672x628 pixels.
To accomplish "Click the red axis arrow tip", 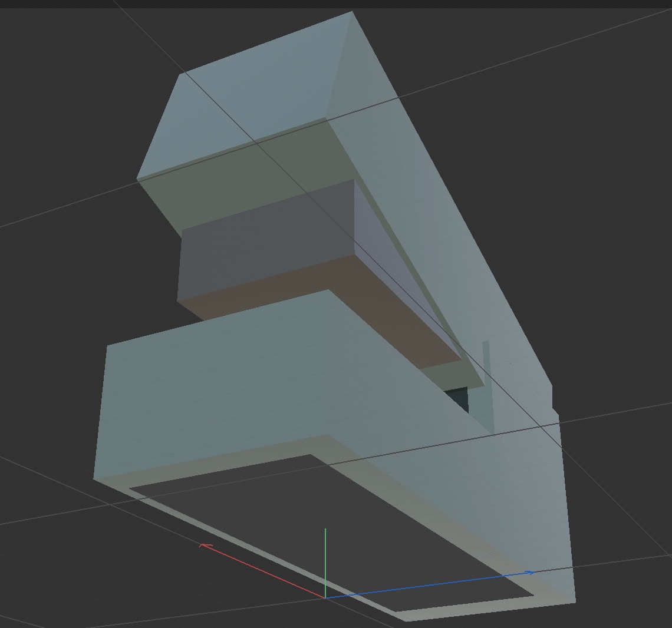I will [202, 546].
